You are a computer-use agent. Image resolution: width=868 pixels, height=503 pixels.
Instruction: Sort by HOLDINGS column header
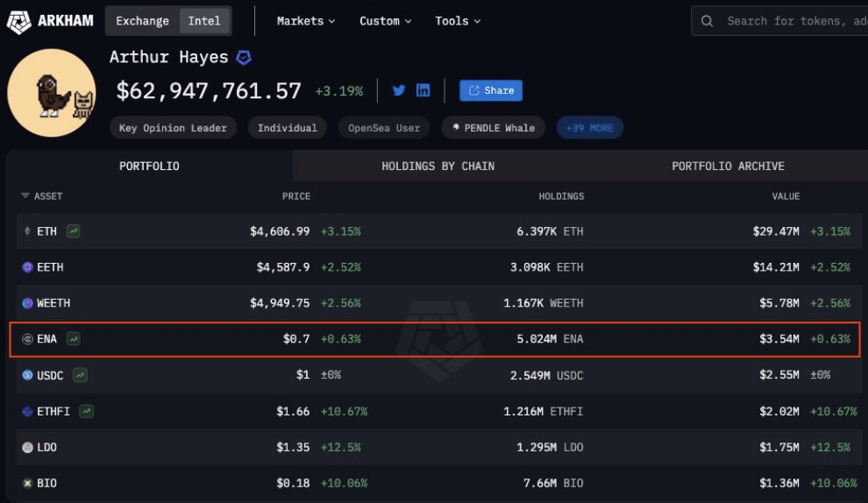click(561, 196)
